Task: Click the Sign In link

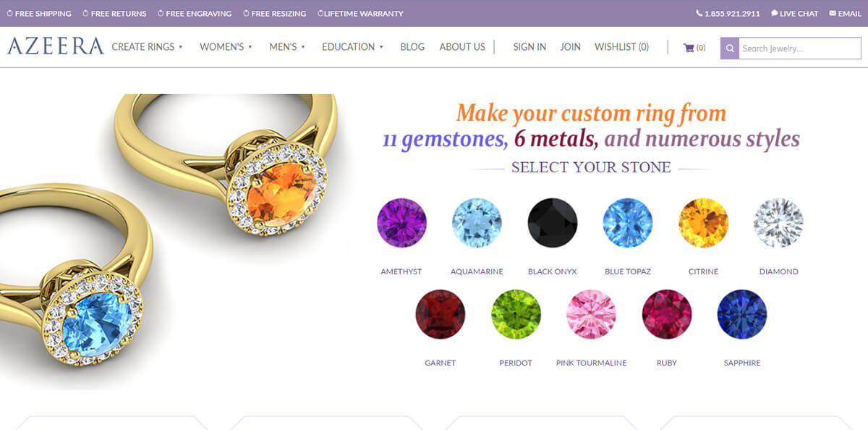Action: [x=529, y=47]
